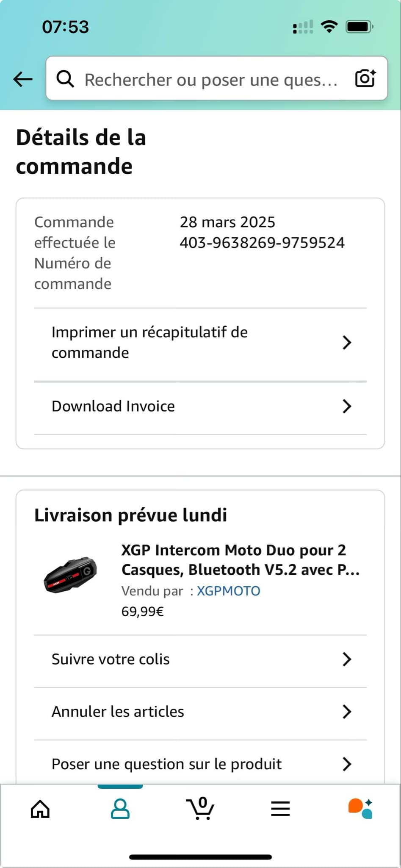Tap the battery status icon
This screenshot has height=868, width=401.
point(359,27)
